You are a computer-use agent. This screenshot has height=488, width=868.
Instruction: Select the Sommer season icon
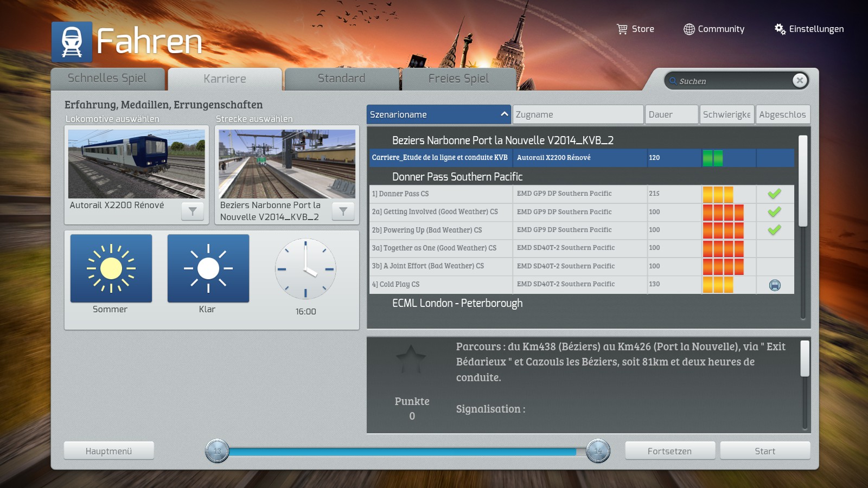[x=111, y=268]
